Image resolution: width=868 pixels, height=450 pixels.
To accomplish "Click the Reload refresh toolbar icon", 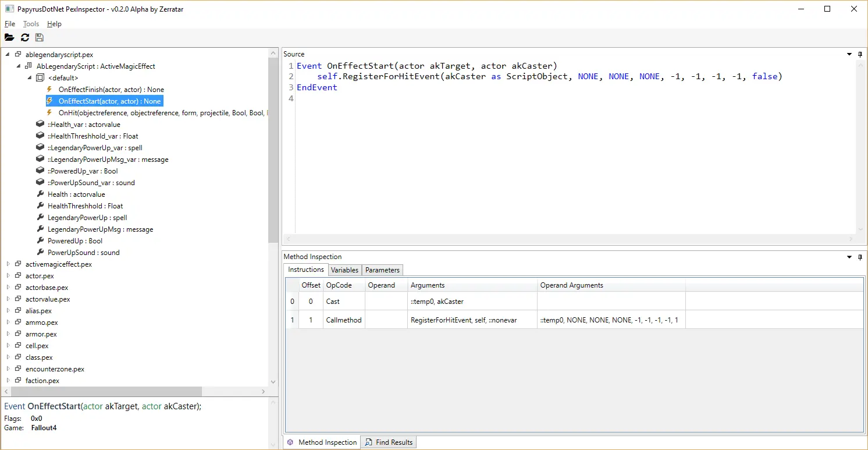I will point(24,38).
